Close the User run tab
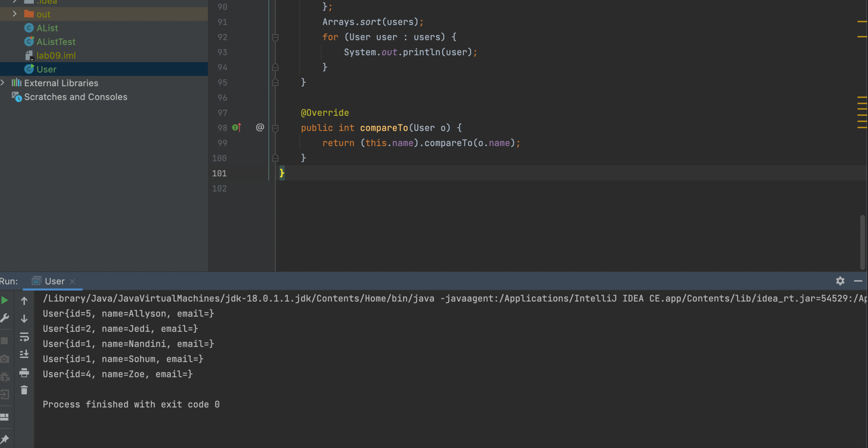The height and width of the screenshot is (448, 868). pyautogui.click(x=73, y=281)
